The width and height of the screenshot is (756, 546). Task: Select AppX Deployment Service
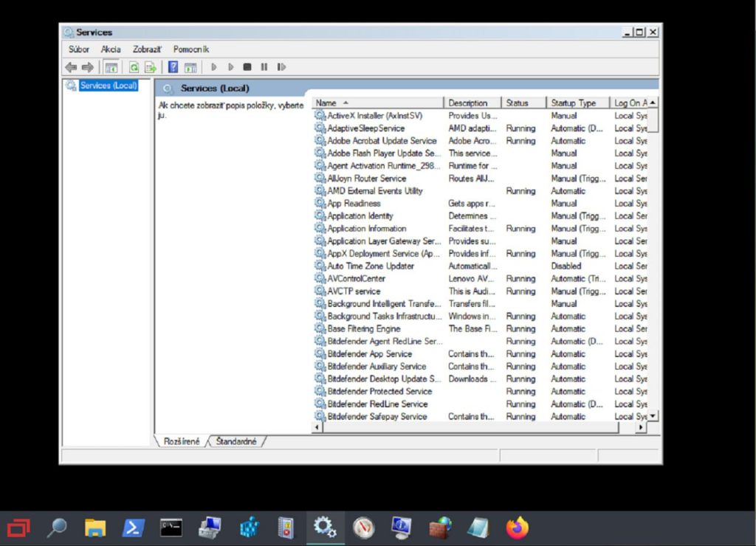(x=480, y=254)
